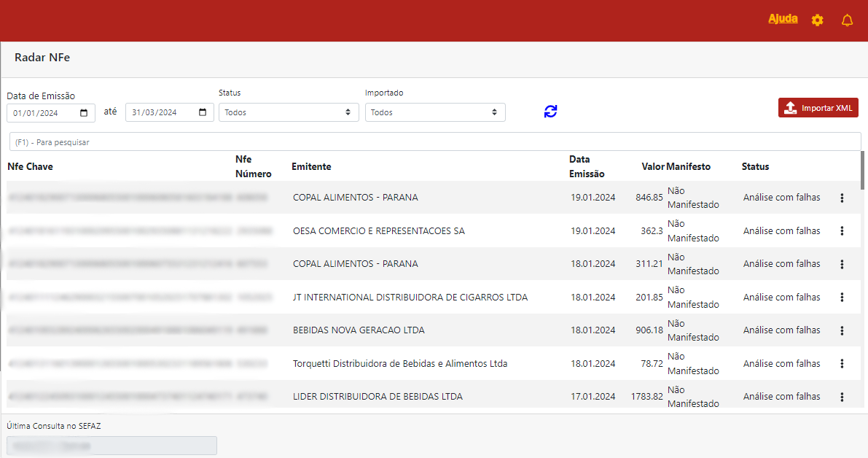This screenshot has width=868, height=458.
Task: Open options menu for JT INTERNATIONAL row
Action: tap(842, 298)
